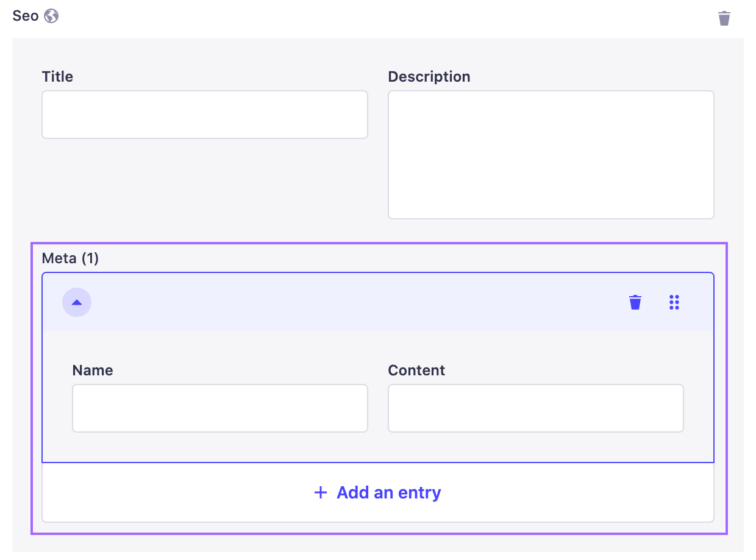Select the Seo component heading
The height and width of the screenshot is (560, 756).
pos(23,15)
